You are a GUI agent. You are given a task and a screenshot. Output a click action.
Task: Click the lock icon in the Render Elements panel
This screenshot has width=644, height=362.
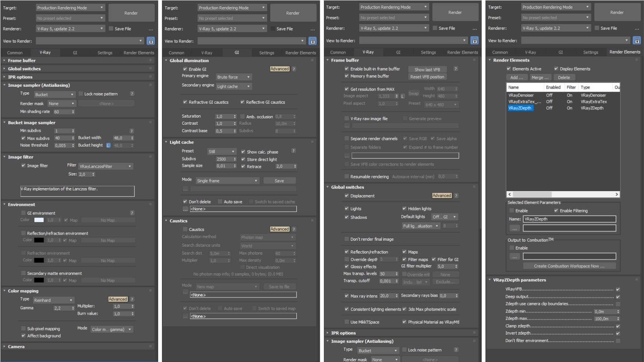coord(636,40)
